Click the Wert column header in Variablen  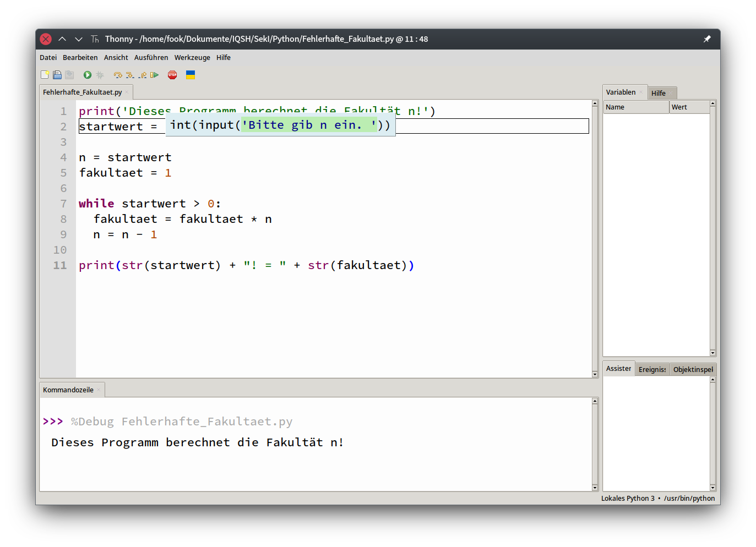[x=689, y=107]
